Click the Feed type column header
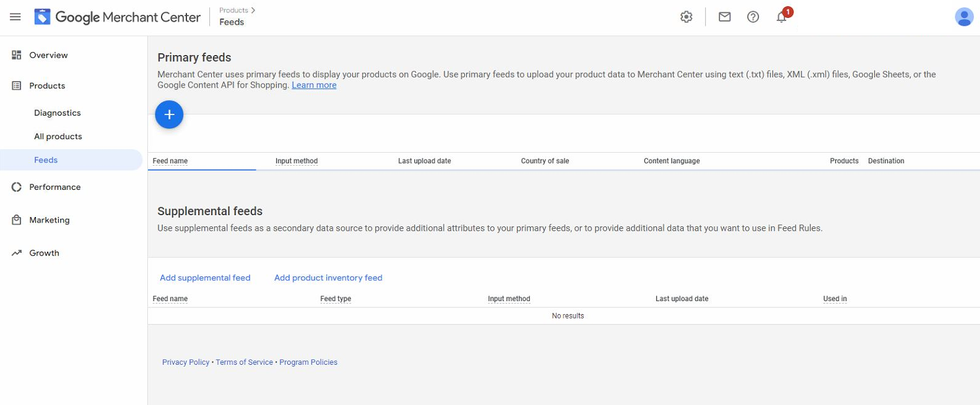Image resolution: width=980 pixels, height=405 pixels. pos(336,299)
